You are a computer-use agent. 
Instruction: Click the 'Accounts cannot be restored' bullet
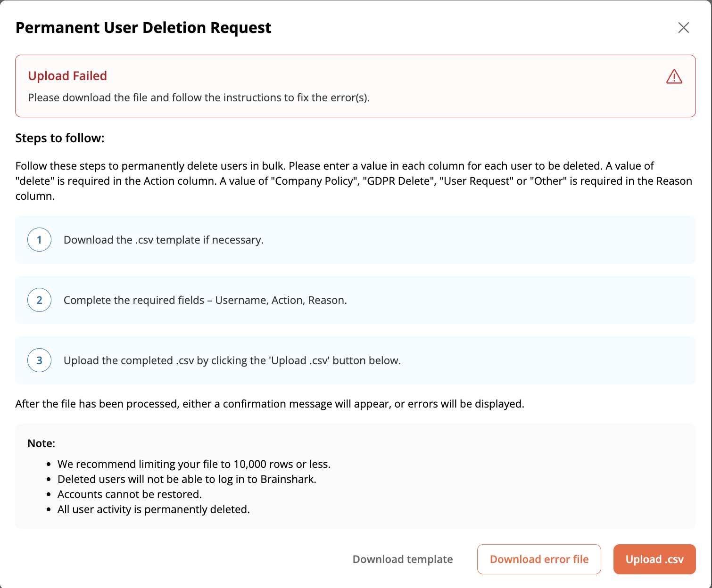[130, 494]
